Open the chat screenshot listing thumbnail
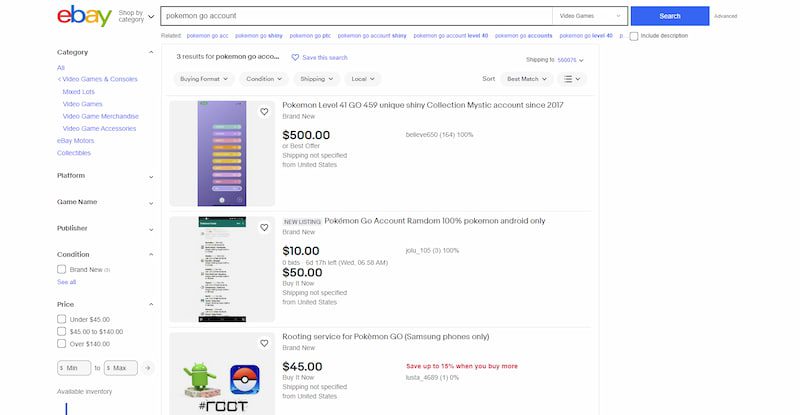Screen dimensions: 800x415 [x=222, y=269]
